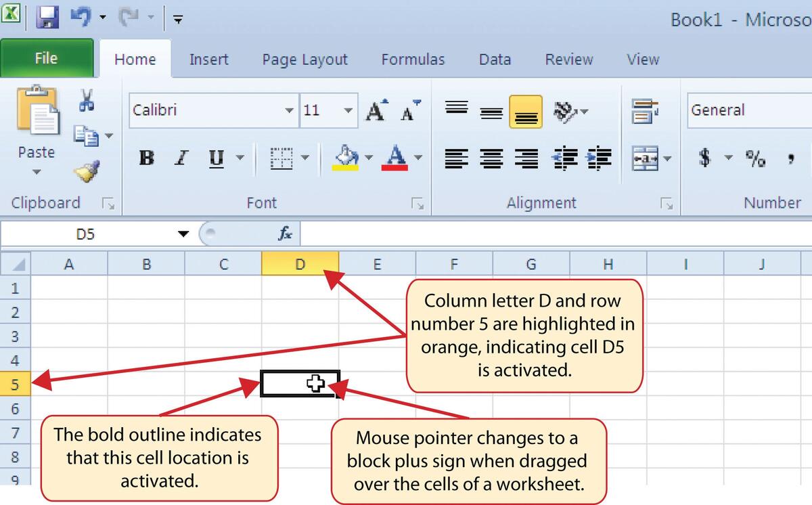The height and width of the screenshot is (505, 812).
Task: Click the Undo icon
Action: (81, 17)
